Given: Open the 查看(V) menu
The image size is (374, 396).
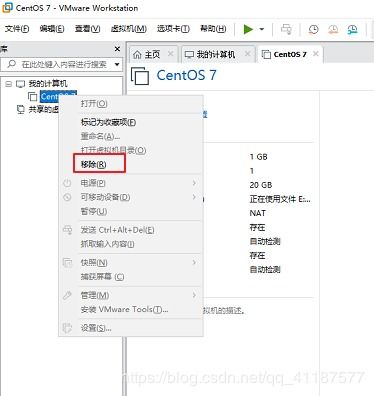Looking at the screenshot, I should (x=87, y=29).
